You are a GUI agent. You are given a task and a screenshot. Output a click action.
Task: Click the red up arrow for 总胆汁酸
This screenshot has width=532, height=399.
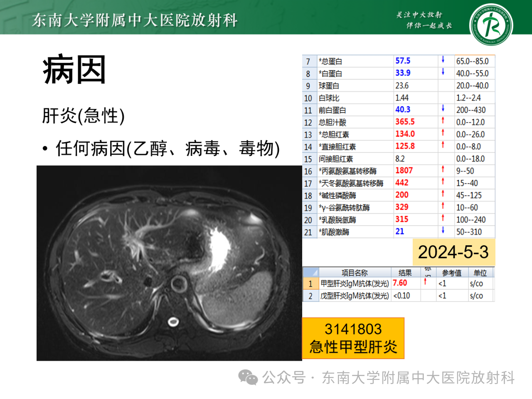point(443,121)
